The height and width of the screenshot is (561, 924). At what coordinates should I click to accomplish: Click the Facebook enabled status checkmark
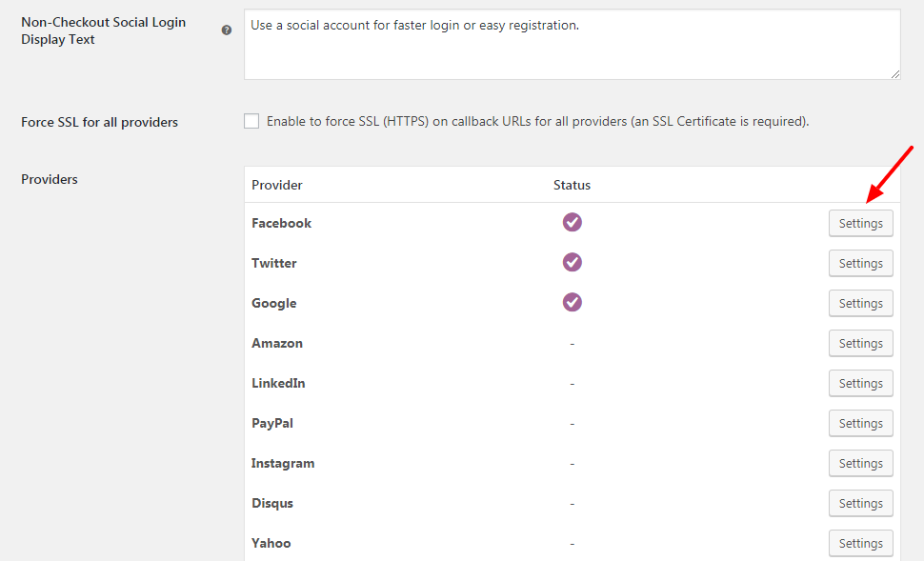click(x=572, y=222)
